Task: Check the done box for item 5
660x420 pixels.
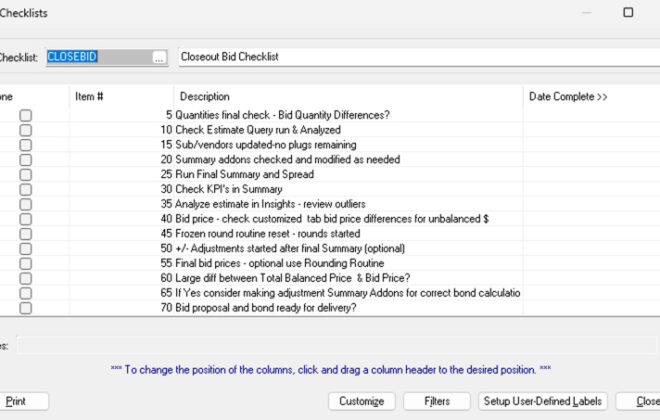Action: 25,116
